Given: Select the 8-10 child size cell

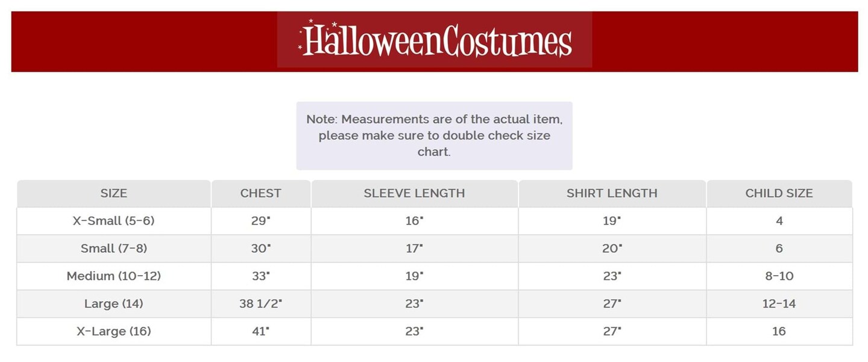Looking at the screenshot, I should click(x=779, y=276).
